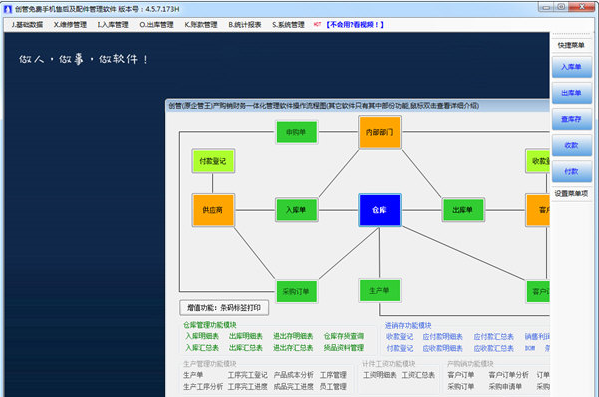Open the 工序管理 link
The image size is (599, 397).
pyautogui.click(x=333, y=375)
